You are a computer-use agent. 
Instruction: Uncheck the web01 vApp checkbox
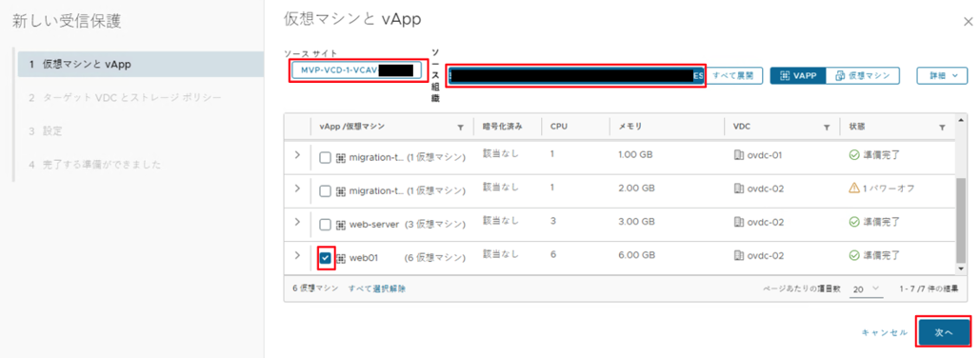325,257
